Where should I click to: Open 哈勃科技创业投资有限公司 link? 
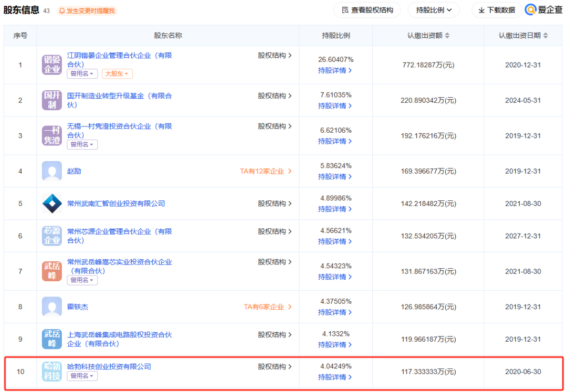coord(109,366)
